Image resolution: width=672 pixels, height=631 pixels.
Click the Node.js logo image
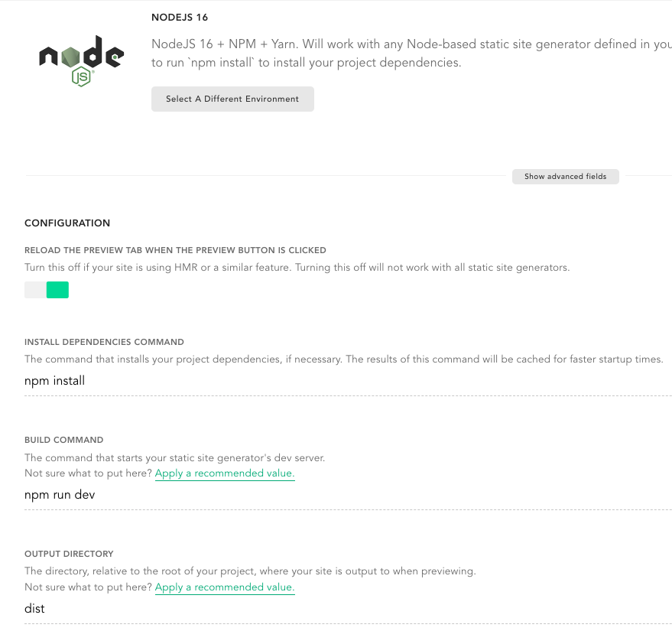(x=82, y=61)
